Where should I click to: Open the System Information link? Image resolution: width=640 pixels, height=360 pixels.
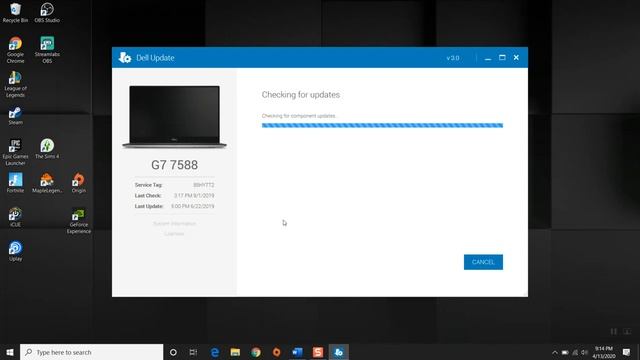[x=174, y=224]
